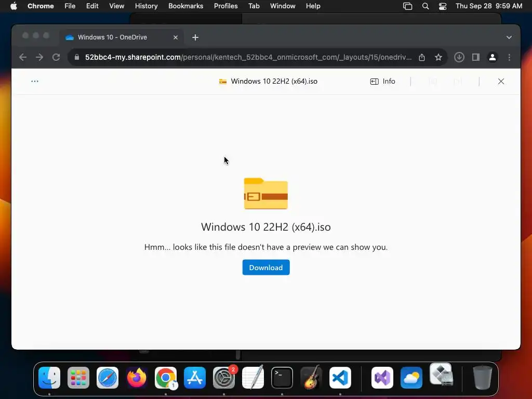The width and height of the screenshot is (532, 399).
Task: Open the Tab menu
Action: [254, 6]
